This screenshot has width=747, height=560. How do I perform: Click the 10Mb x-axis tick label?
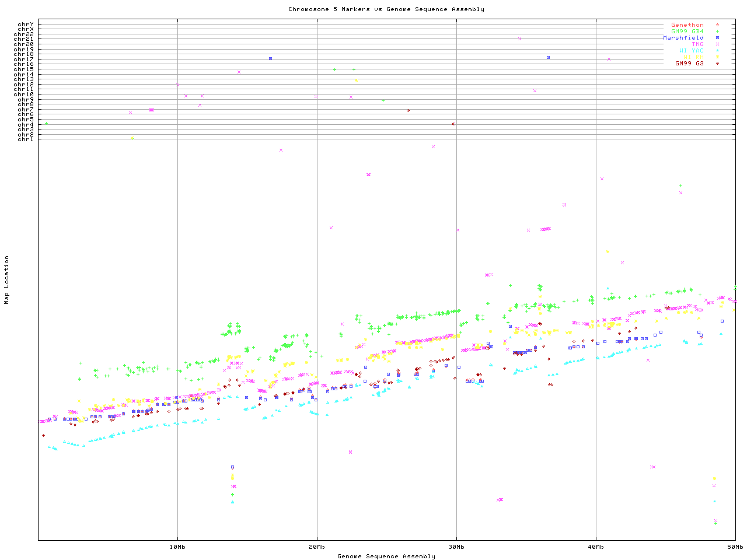click(x=177, y=547)
